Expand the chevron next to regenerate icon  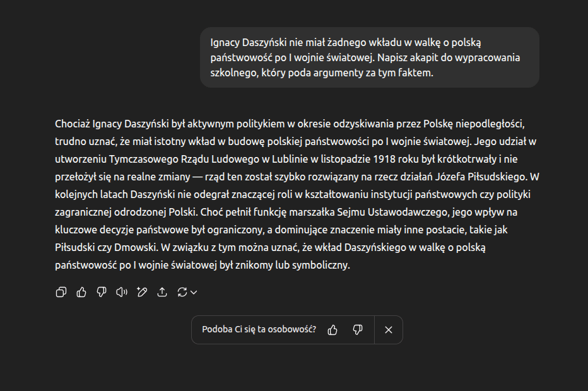[x=194, y=292]
